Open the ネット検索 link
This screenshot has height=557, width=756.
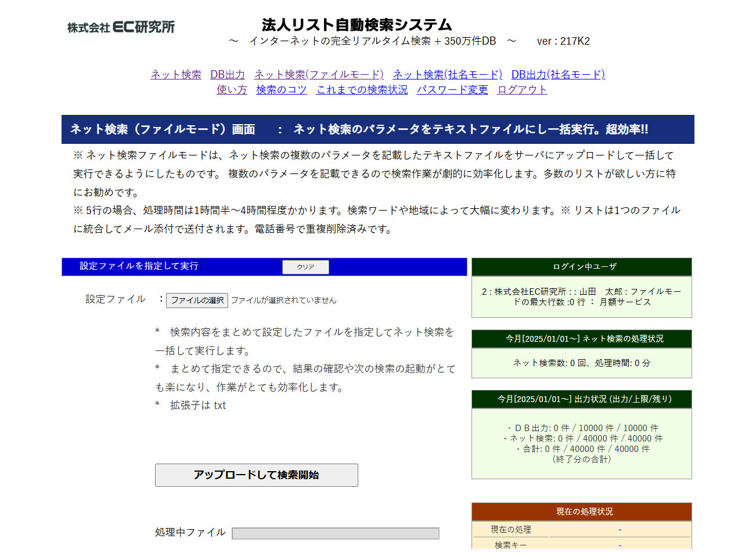point(176,74)
